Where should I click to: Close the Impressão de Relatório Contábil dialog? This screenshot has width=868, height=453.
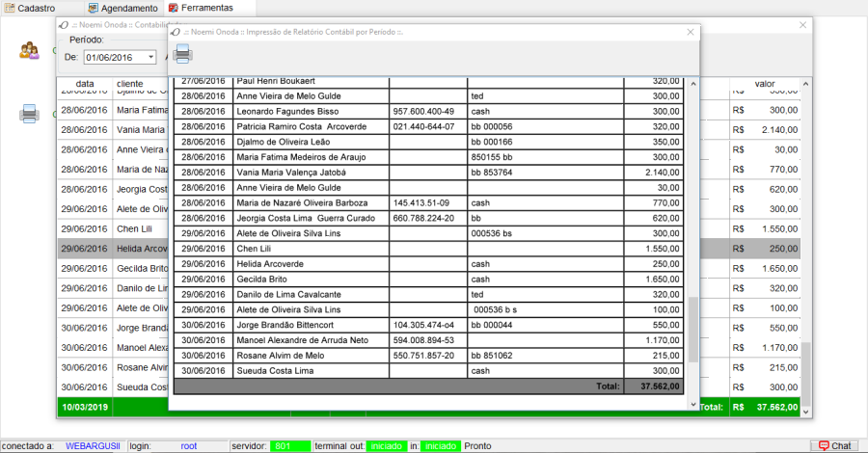click(690, 32)
